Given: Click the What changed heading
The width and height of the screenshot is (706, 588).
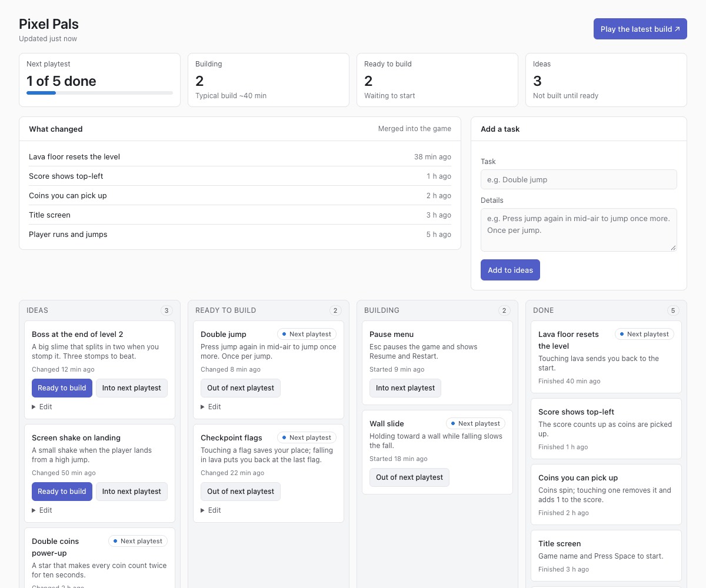Looking at the screenshot, I should [56, 129].
